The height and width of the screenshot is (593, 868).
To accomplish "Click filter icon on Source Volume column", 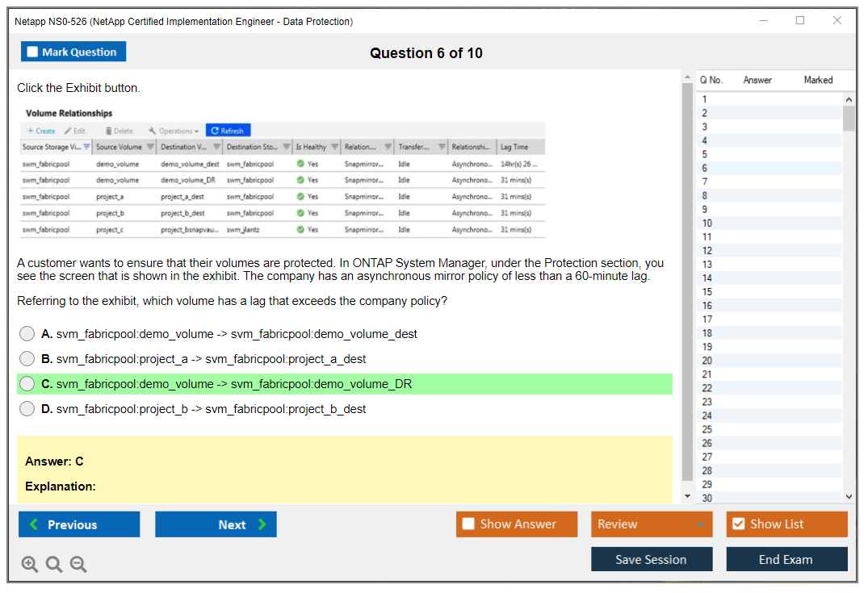I will pos(149,147).
